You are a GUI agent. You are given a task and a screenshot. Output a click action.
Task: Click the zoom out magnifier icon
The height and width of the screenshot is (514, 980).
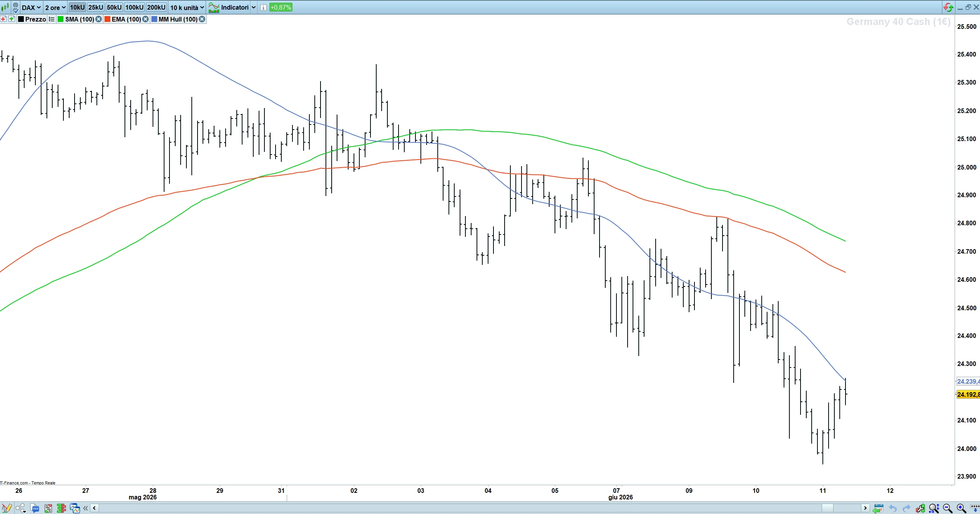tap(948, 508)
